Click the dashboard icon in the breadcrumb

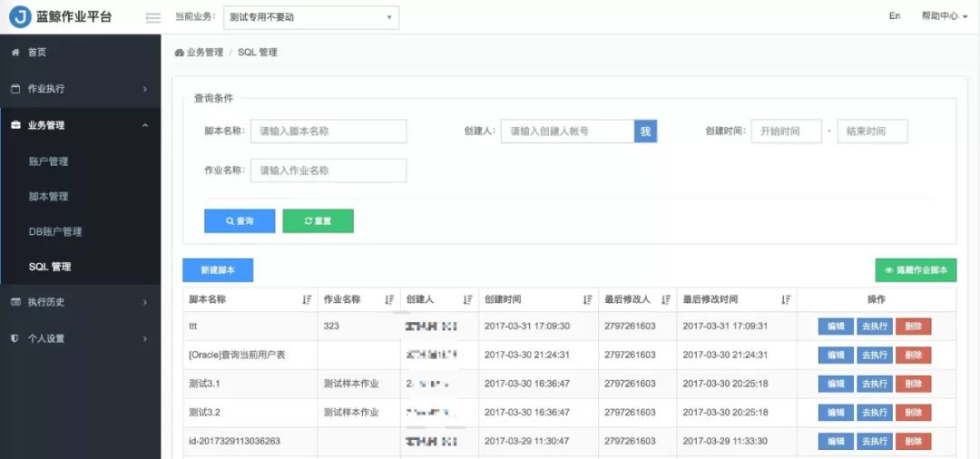click(x=180, y=54)
